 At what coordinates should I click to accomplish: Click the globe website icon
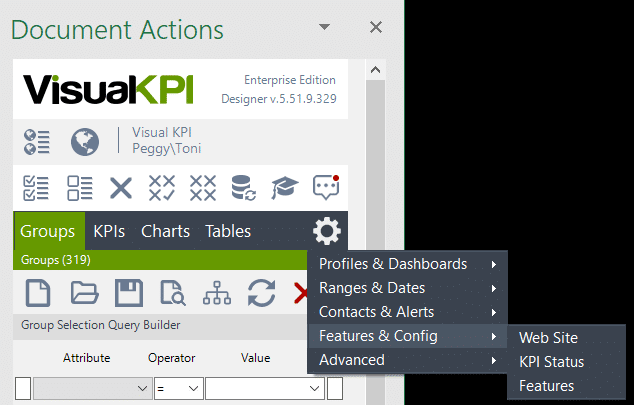point(84,142)
